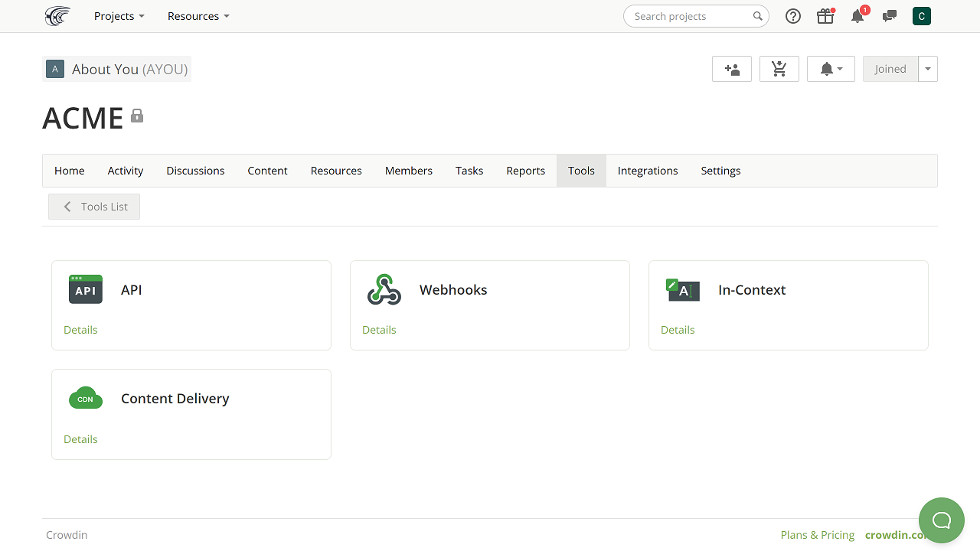
Task: Open Details link for Webhooks
Action: [x=379, y=330]
